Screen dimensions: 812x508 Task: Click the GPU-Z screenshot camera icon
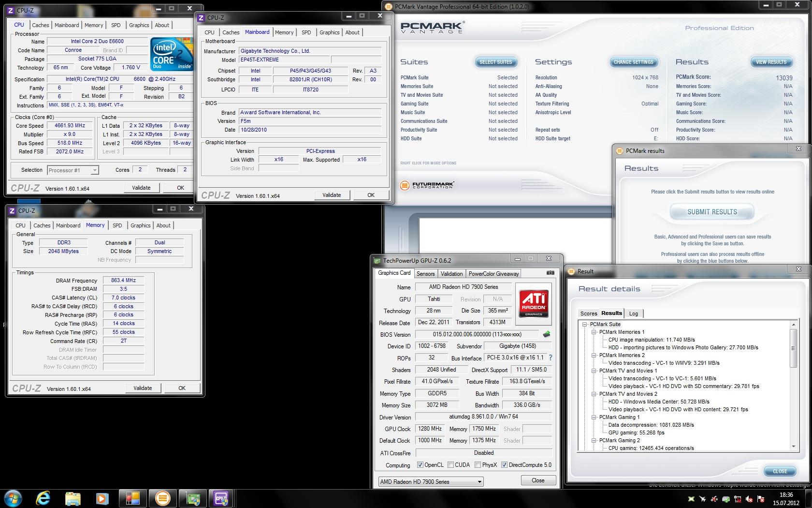(550, 273)
